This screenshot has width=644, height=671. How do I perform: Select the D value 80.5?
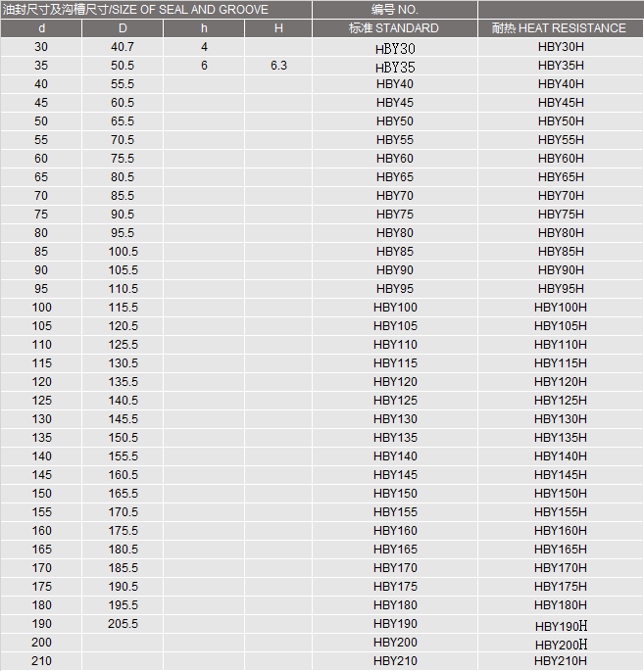[x=123, y=177]
